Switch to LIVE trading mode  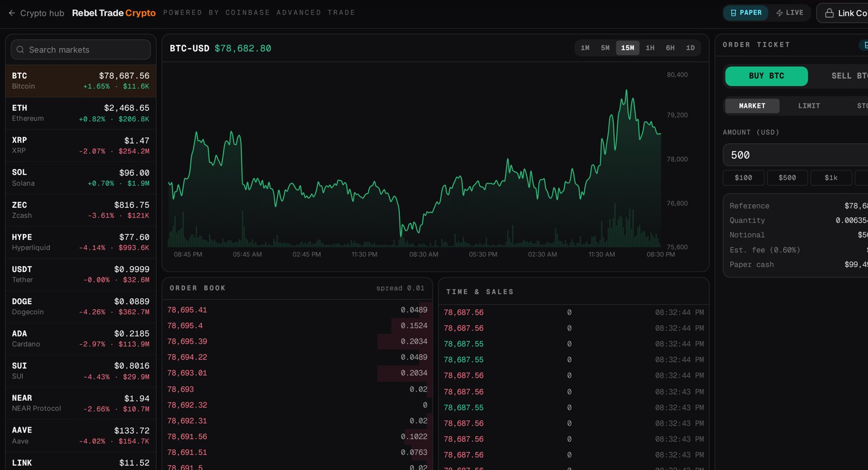point(789,12)
